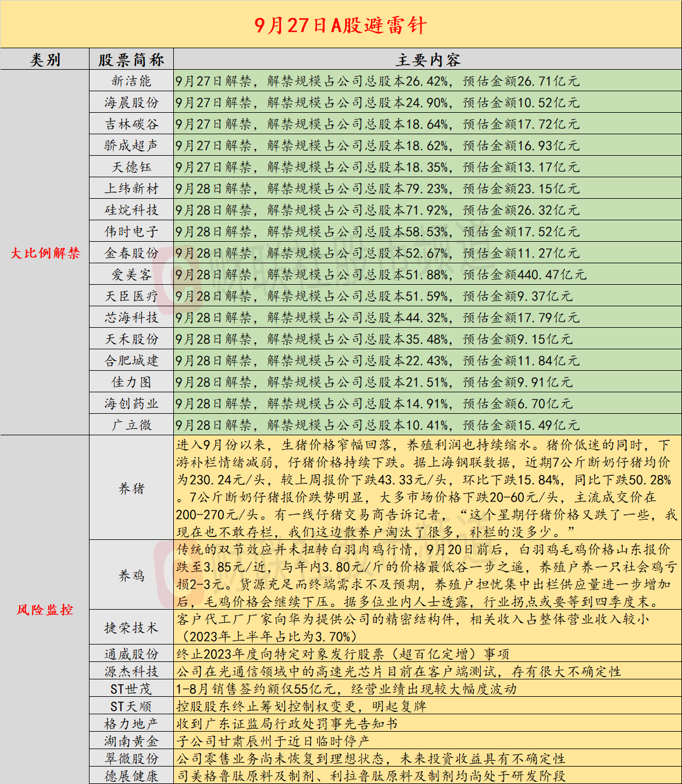Select stock name '上纬新材'

click(131, 189)
